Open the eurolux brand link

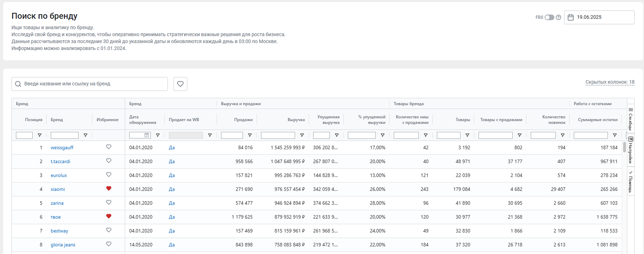pos(59,175)
